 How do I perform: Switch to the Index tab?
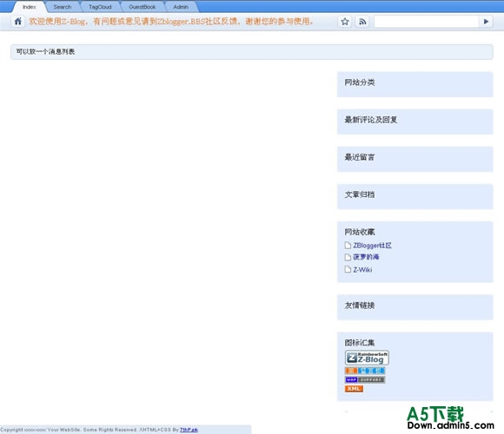[x=30, y=7]
